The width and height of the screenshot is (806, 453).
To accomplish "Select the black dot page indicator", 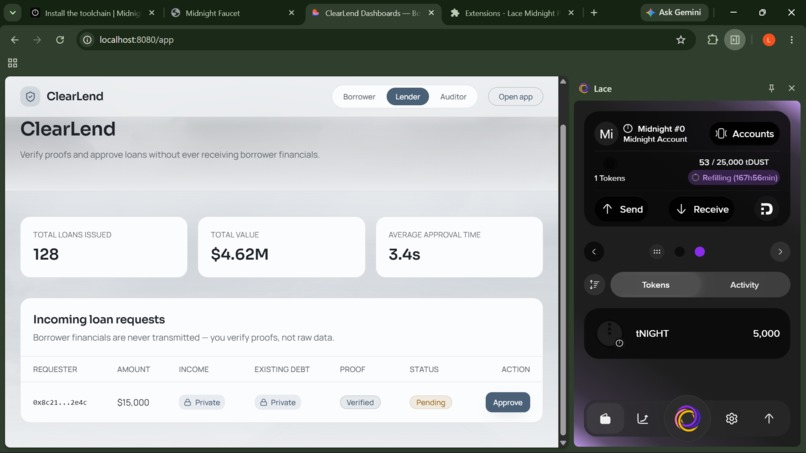I will point(680,251).
